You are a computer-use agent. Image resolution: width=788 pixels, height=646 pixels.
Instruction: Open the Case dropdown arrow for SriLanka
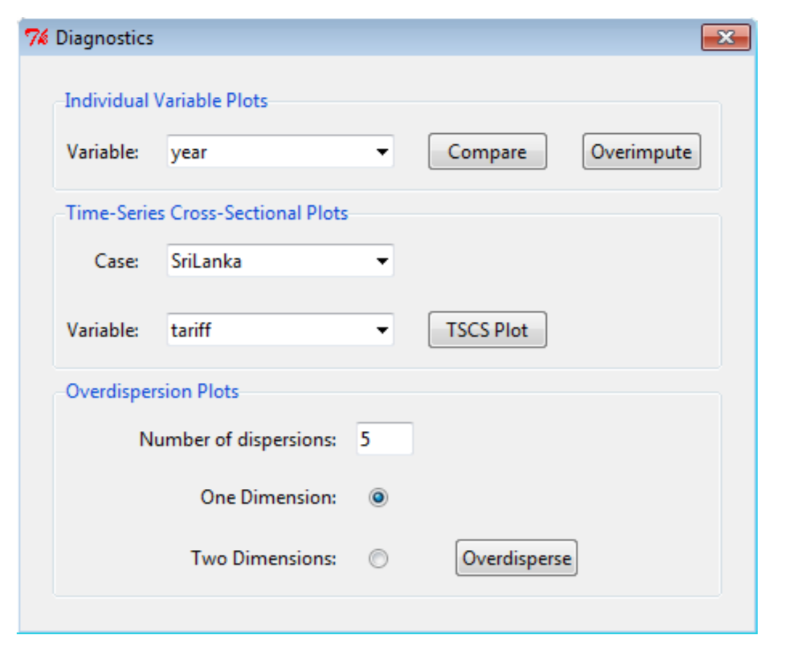point(381,262)
